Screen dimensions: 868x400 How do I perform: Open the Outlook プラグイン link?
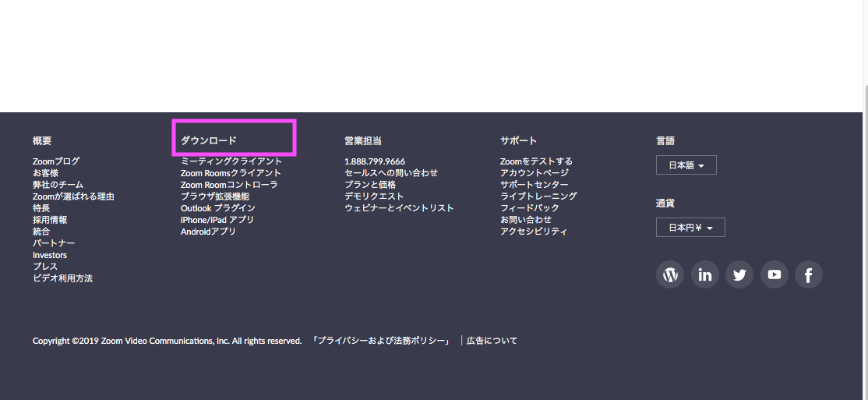218,208
